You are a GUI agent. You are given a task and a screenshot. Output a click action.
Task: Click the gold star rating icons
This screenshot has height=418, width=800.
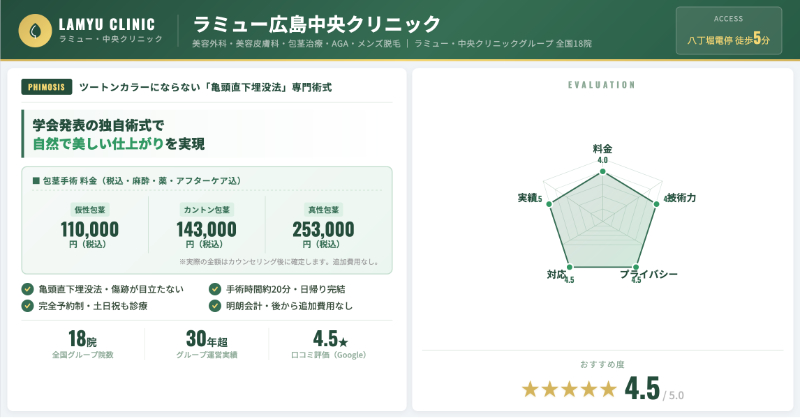point(569,389)
